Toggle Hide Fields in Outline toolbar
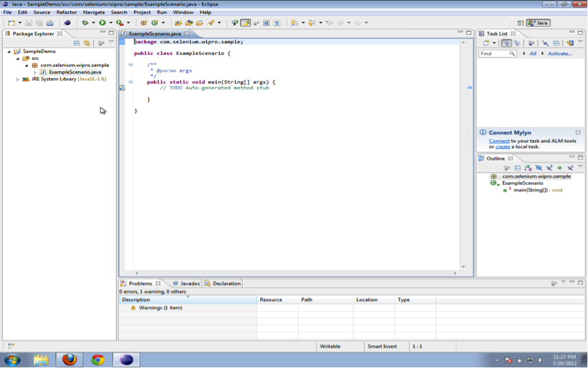588x368 pixels. (538, 168)
